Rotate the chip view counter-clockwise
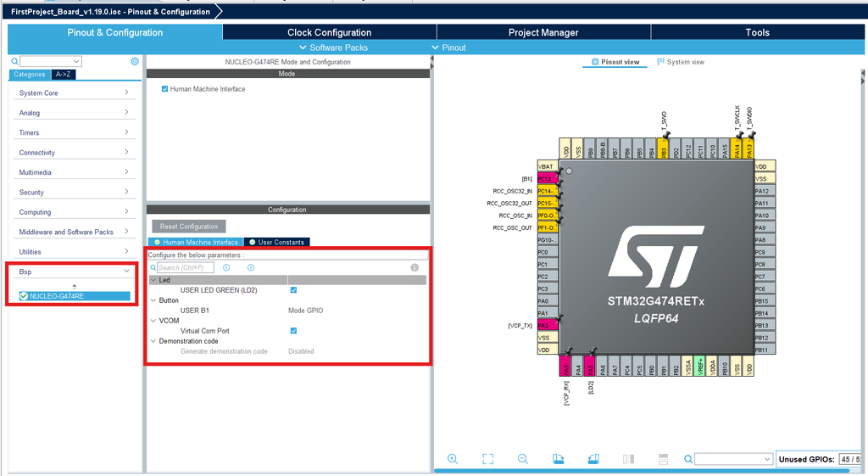 tap(593, 459)
